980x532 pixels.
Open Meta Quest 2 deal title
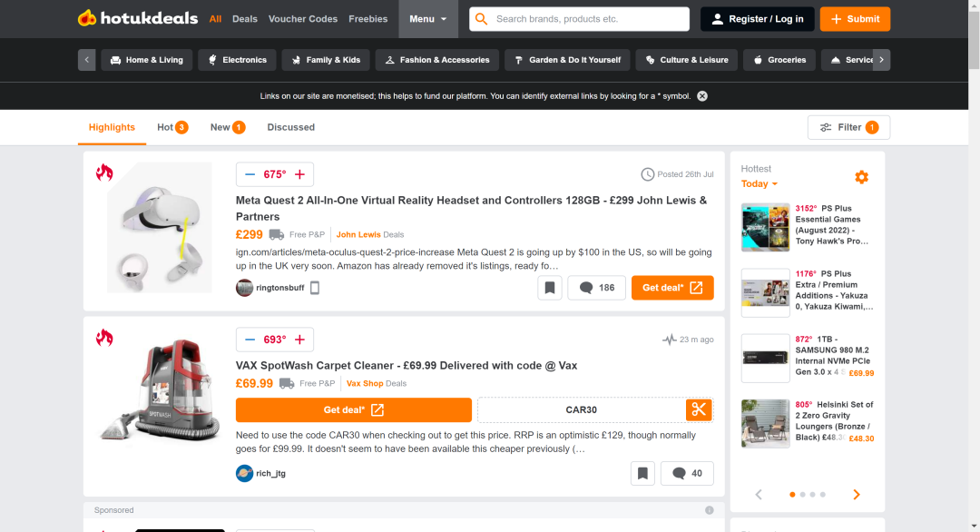(471, 208)
